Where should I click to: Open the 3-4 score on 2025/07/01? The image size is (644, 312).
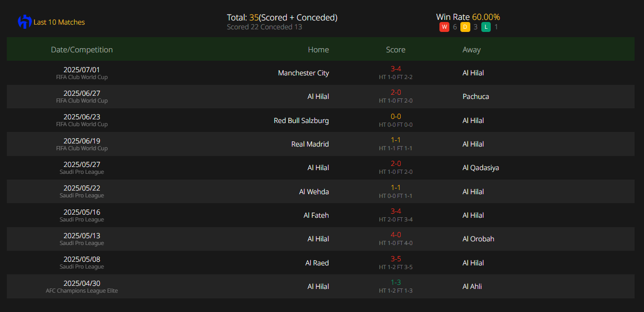(x=396, y=69)
